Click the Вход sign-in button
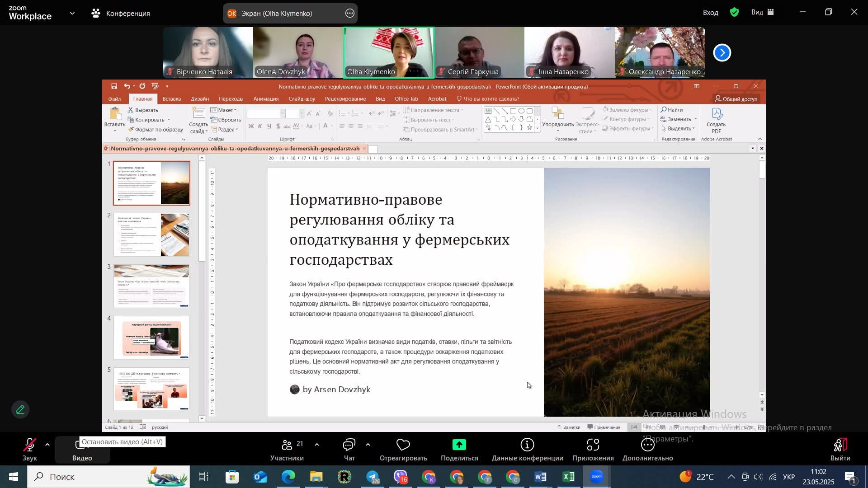The width and height of the screenshot is (868, 488). click(710, 13)
